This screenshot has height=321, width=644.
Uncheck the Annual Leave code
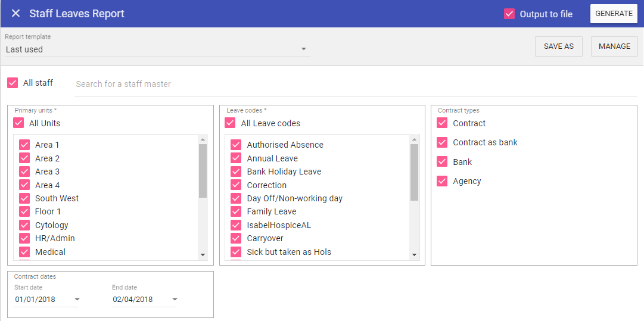tap(236, 158)
